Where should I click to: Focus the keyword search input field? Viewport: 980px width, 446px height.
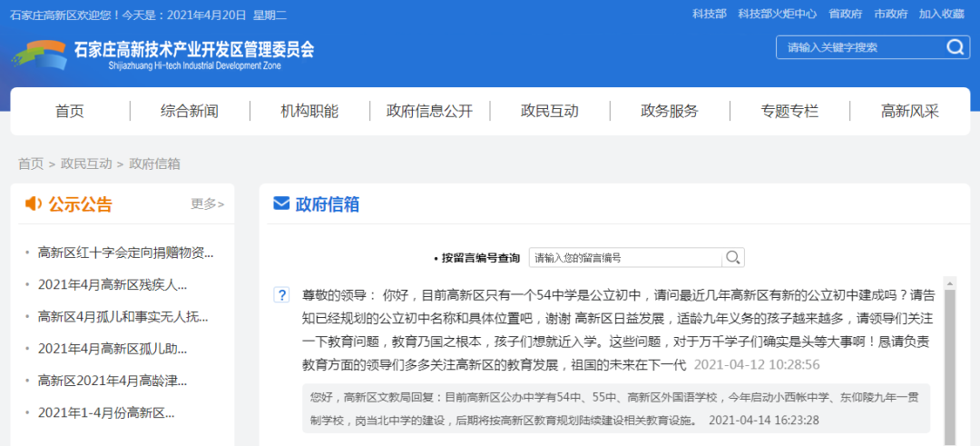[857, 47]
